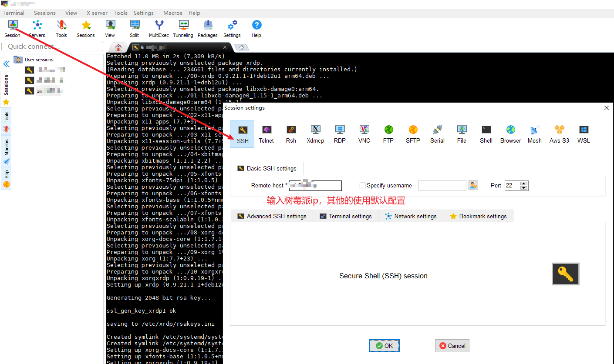Open a new terminal tab
Screen dimensions: 614x364
241,47
